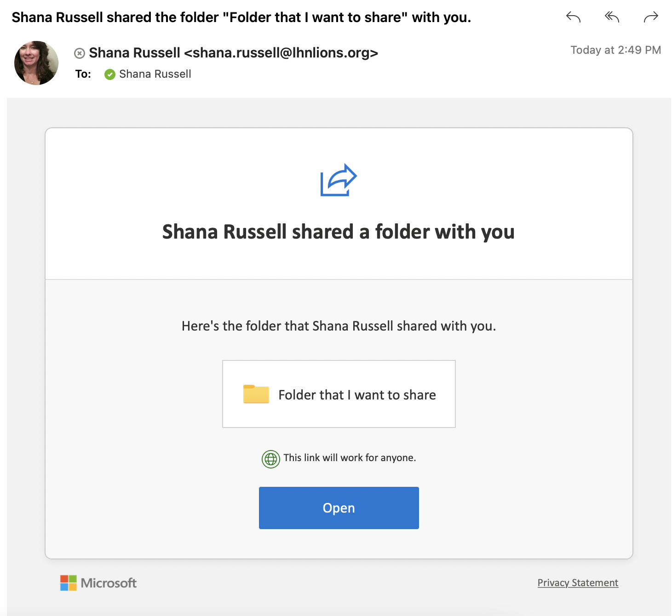Click the Reply All double-arrow icon

[x=612, y=17]
